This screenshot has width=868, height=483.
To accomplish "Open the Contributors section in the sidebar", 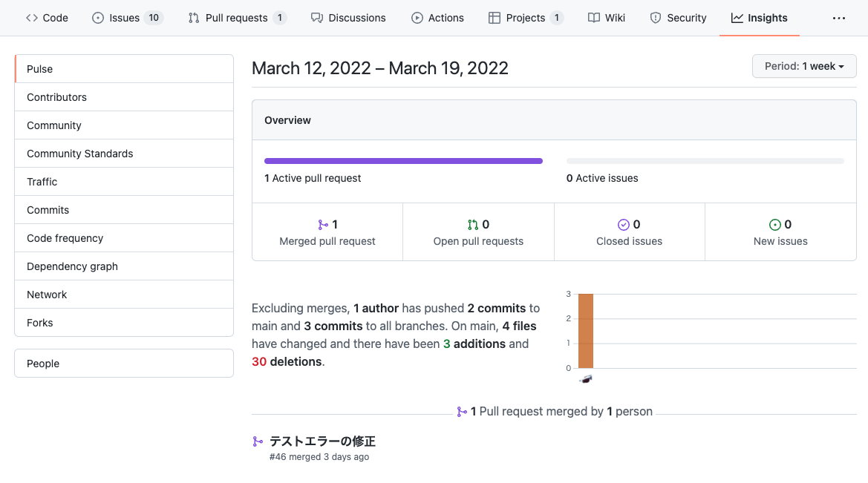I will click(56, 96).
